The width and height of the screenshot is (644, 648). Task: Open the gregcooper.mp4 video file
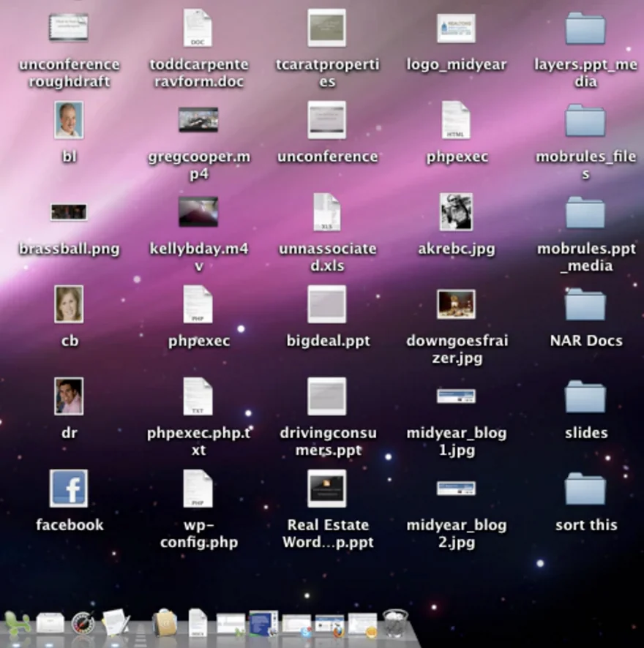tap(198, 119)
